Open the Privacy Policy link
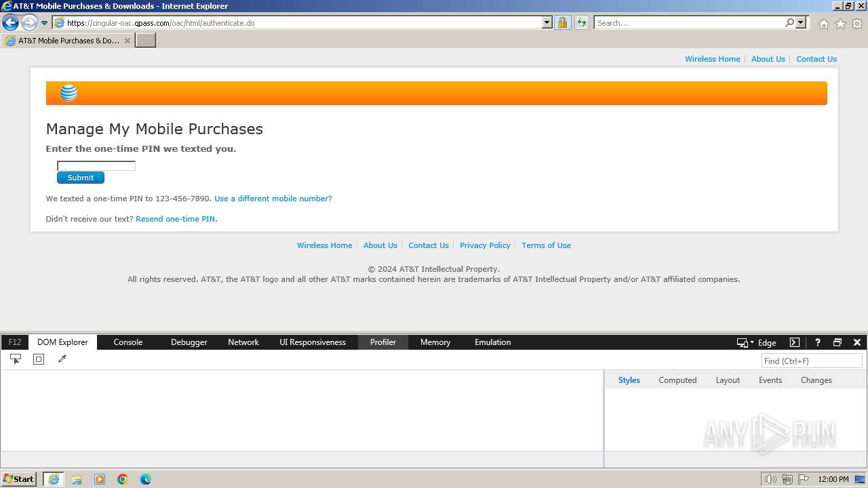Viewport: 868px width, 488px height. (x=485, y=245)
